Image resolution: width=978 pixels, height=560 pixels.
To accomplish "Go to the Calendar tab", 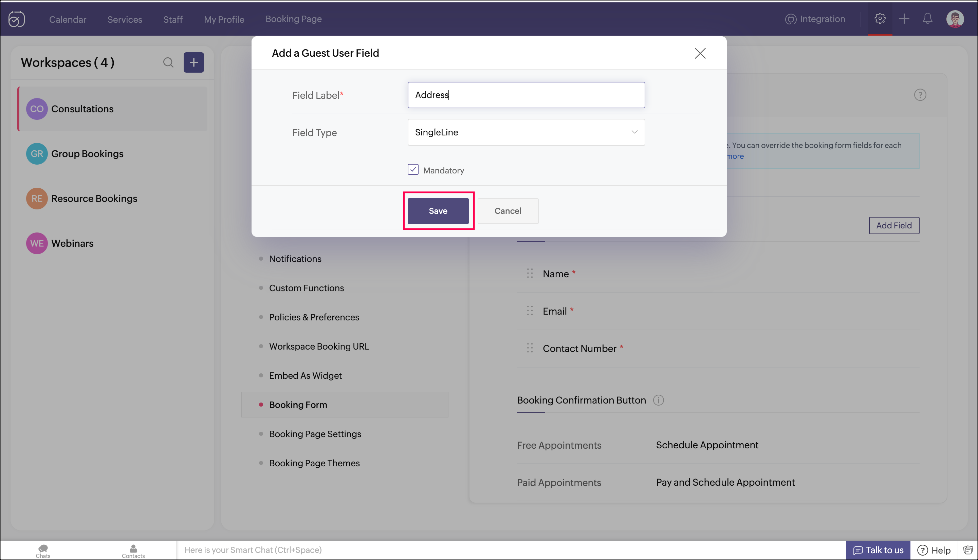I will [68, 19].
